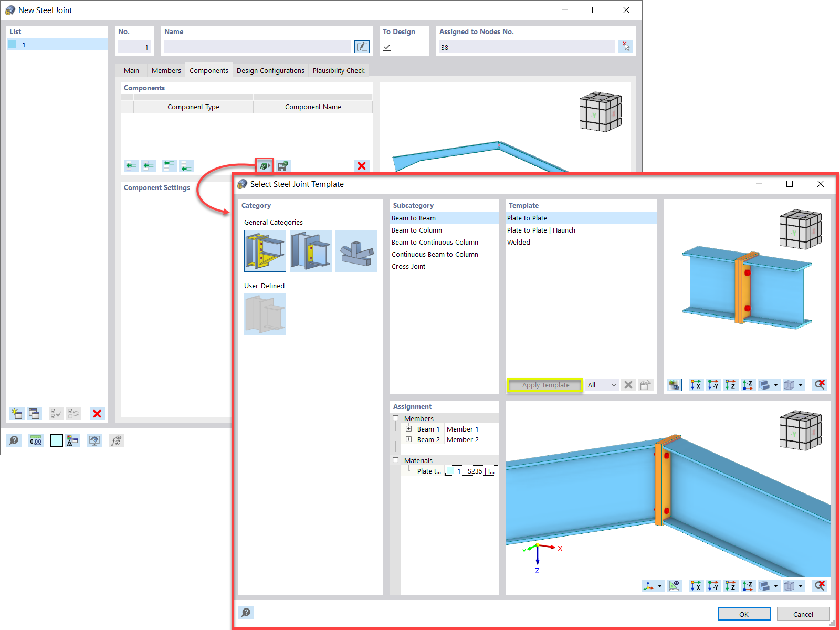Set the view to X direction
Image resolution: width=840 pixels, height=630 pixels.
tap(696, 385)
